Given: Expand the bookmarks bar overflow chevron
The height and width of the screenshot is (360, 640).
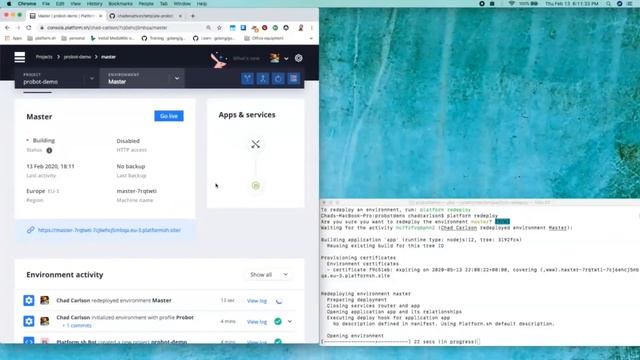Looking at the screenshot, I should point(311,38).
